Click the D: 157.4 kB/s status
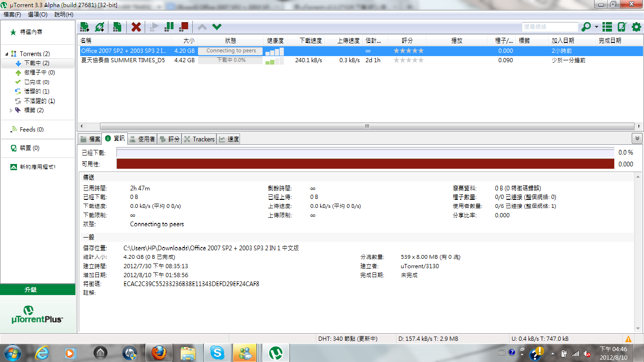This screenshot has height=362, width=644. (x=428, y=339)
